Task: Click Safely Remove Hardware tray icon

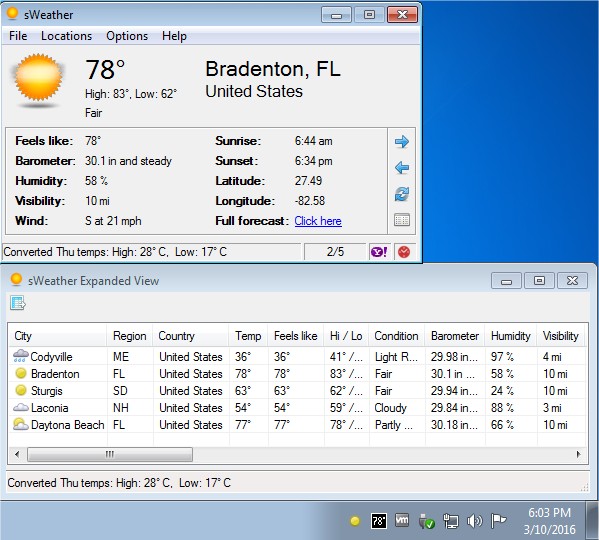Action: (x=426, y=521)
